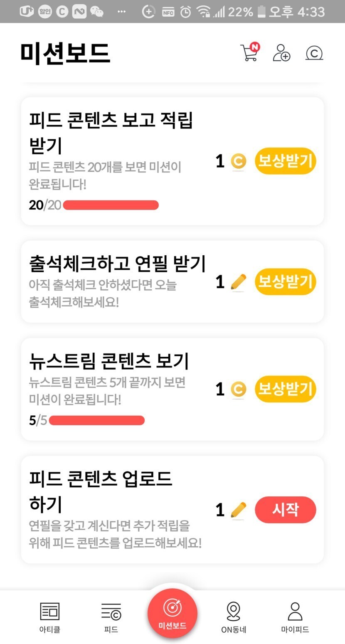This screenshot has width=345, height=644.
Task: Open the 출석체크하고 연필 받기 mission title
Action: [x=118, y=264]
